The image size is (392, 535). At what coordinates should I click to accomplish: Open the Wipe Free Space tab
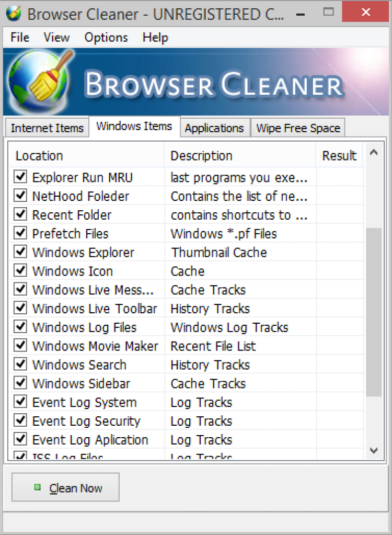coord(298,128)
